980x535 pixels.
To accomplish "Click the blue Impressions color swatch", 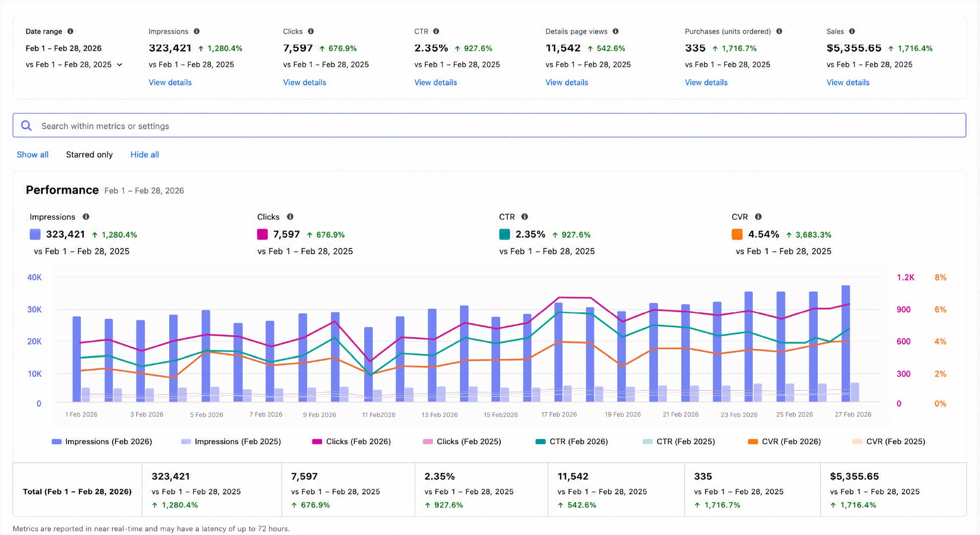I will (x=35, y=235).
